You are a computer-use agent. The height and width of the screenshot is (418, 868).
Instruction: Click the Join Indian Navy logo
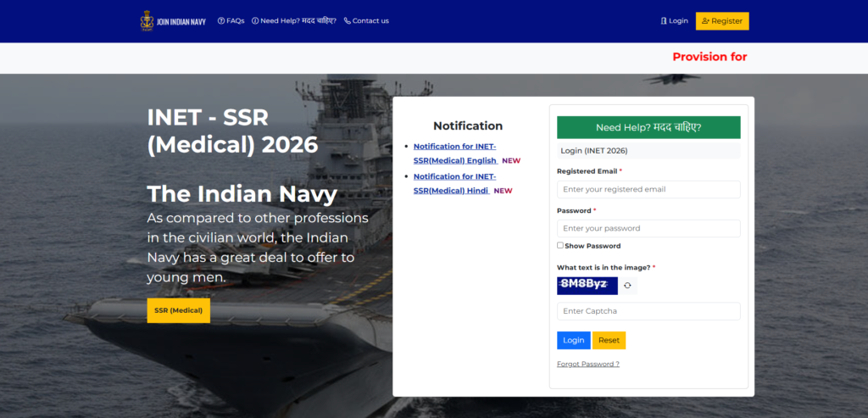point(173,21)
